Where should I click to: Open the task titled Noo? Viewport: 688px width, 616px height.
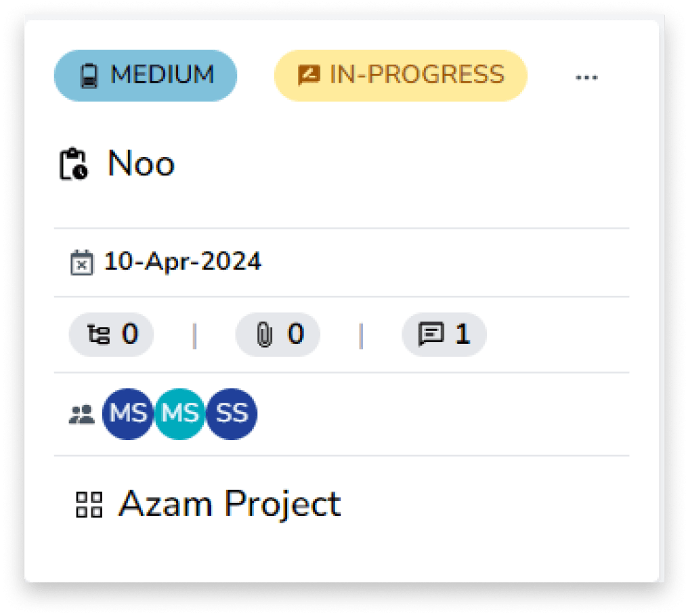point(141,164)
